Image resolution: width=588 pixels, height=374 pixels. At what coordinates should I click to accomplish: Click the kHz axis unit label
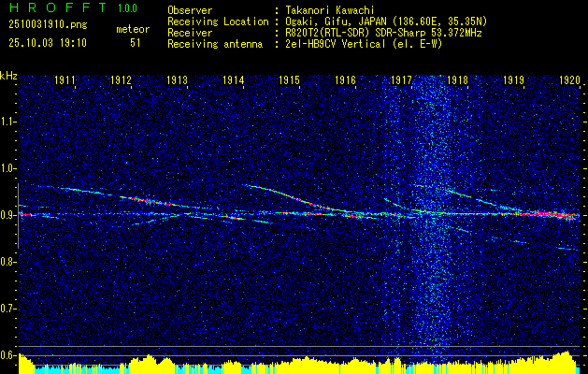[8, 76]
